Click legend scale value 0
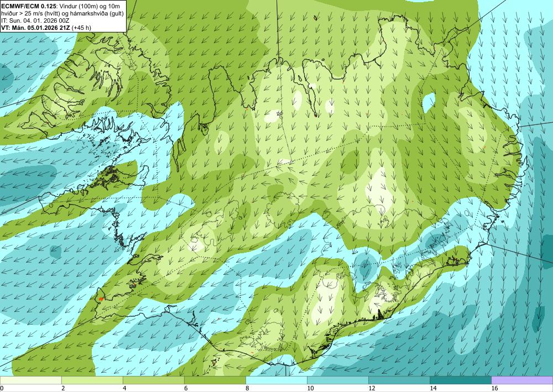Screen dimensions: 553x392 coord(2,388)
